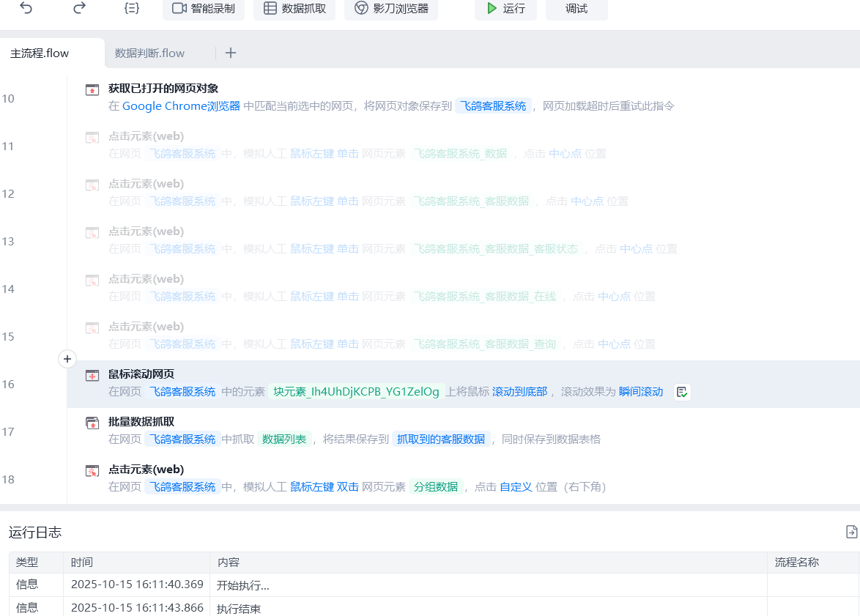Launch 影刀浏览器 browser

coord(391,8)
